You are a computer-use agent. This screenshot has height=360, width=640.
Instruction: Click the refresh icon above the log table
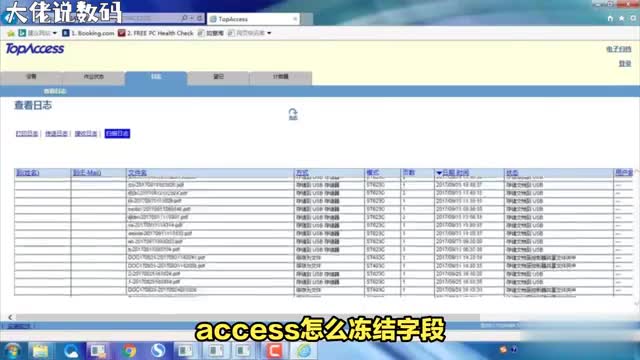tap(293, 114)
